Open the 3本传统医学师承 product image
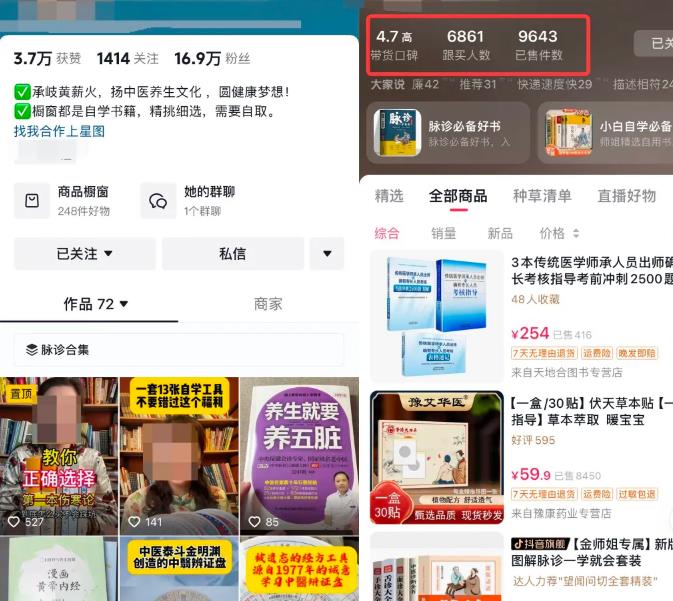Image resolution: width=673 pixels, height=601 pixels. click(x=437, y=316)
